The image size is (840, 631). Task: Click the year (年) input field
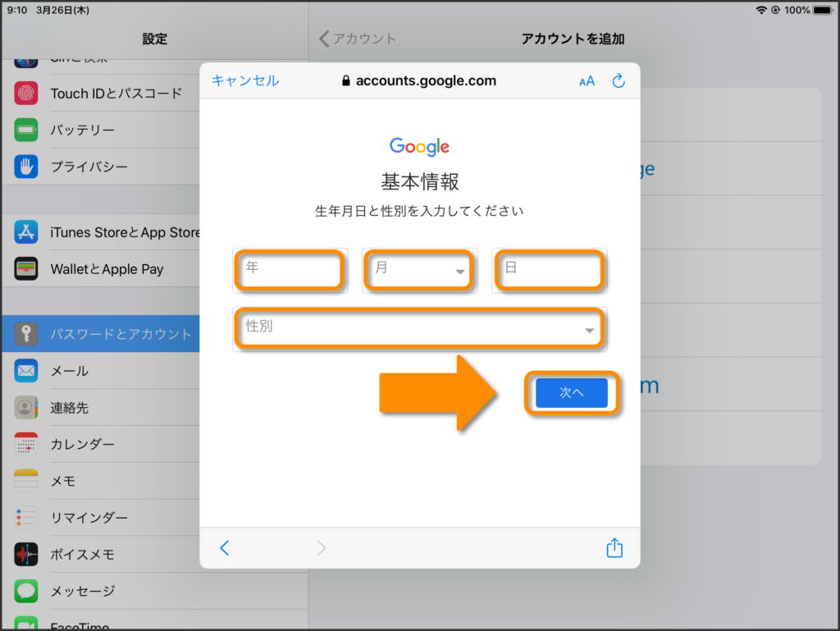[290, 270]
